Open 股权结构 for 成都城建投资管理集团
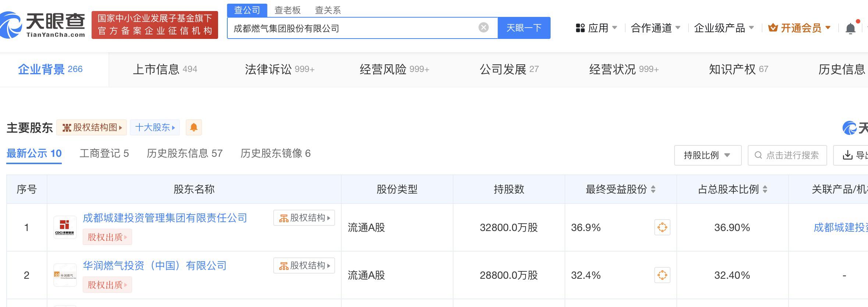The height and width of the screenshot is (307, 868). click(x=304, y=218)
